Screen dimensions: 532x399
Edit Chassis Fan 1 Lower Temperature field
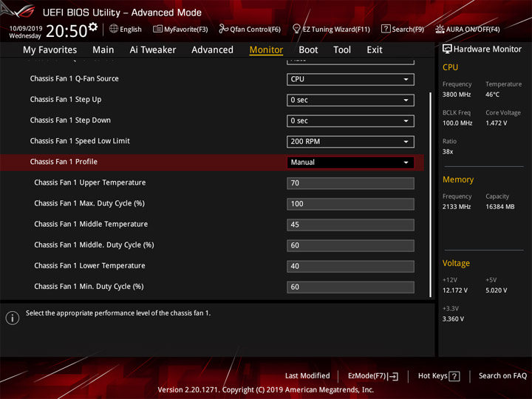click(350, 266)
